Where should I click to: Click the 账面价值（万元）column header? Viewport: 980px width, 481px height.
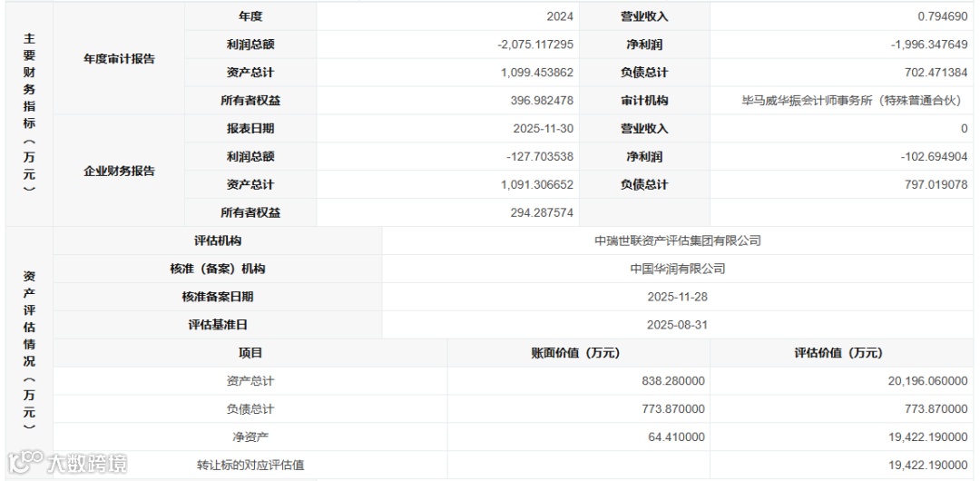point(578,353)
